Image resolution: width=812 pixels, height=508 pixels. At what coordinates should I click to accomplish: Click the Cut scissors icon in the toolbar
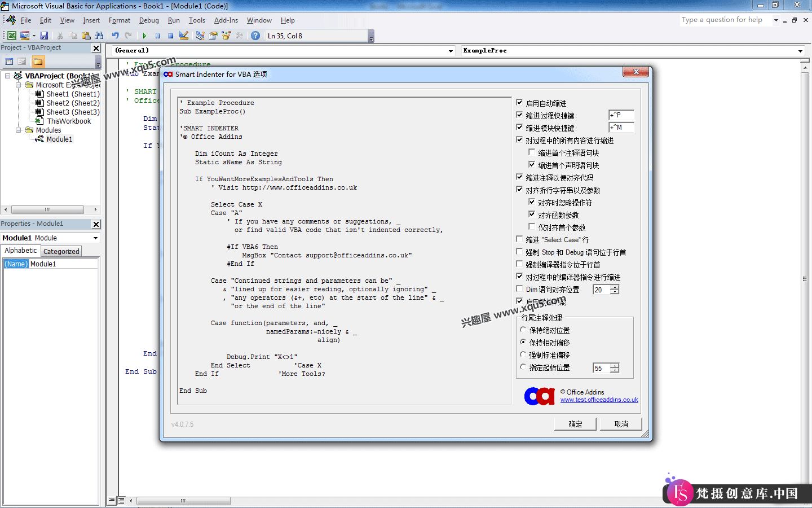(60, 36)
